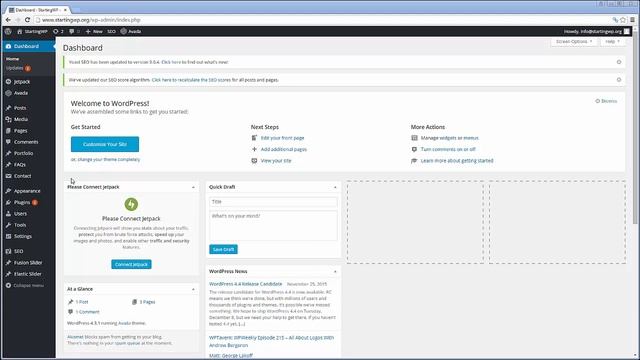Open the Howdy user account menu
Viewport: 640px width, 360px height.
pos(597,31)
